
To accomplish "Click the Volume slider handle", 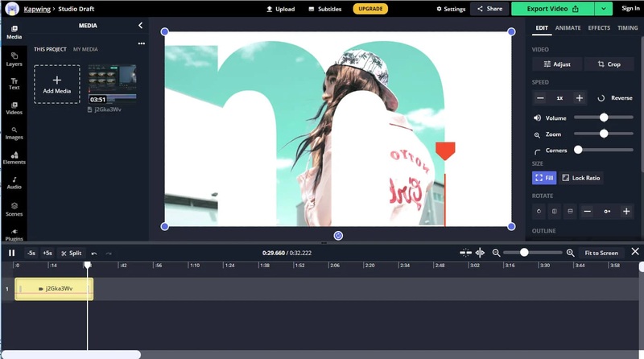I will 603,118.
